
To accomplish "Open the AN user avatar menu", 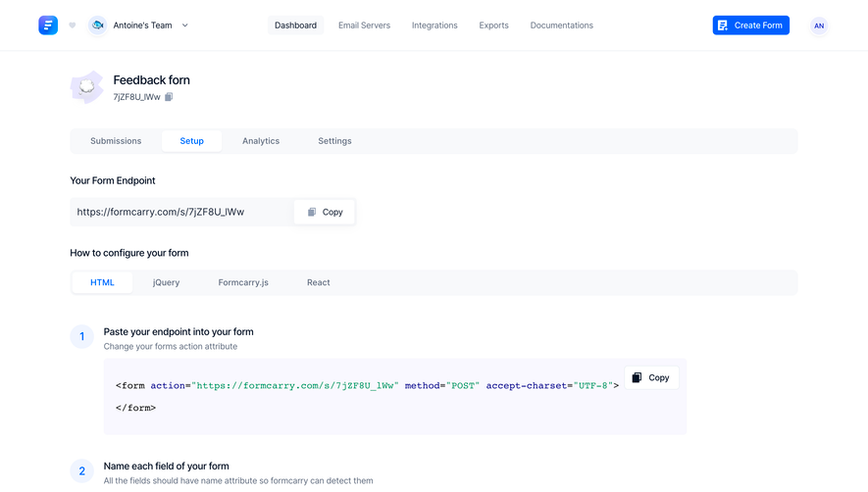I will click(x=819, y=25).
